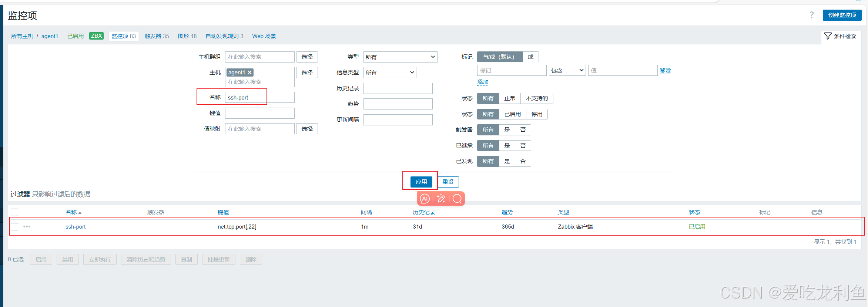
Task: Click the search circle icon in floating toolbar
Action: click(x=457, y=199)
